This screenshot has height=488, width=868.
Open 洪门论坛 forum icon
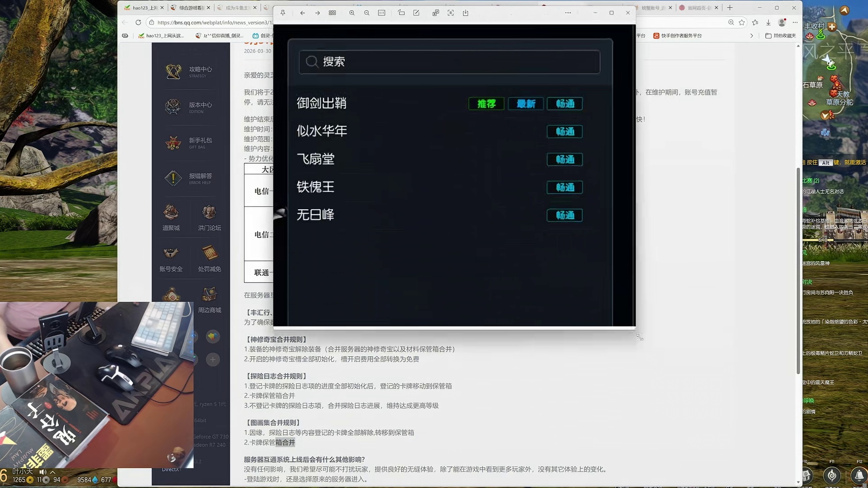coord(209,217)
